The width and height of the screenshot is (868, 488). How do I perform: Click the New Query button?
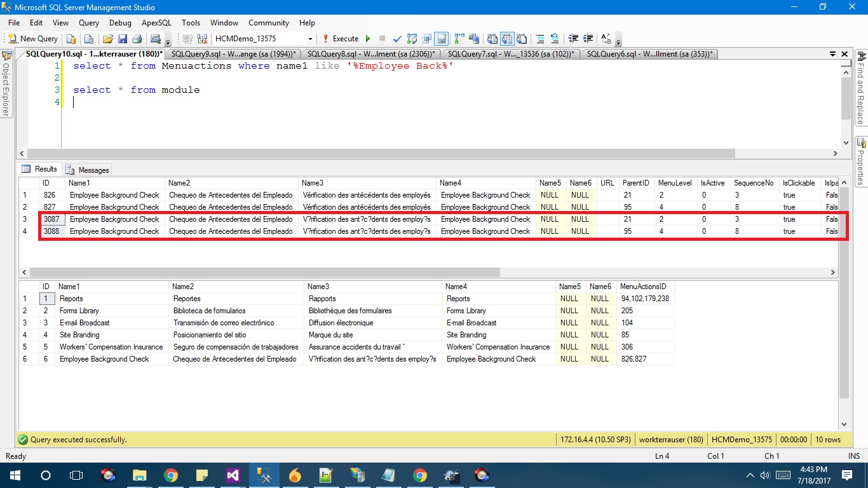pyautogui.click(x=33, y=39)
